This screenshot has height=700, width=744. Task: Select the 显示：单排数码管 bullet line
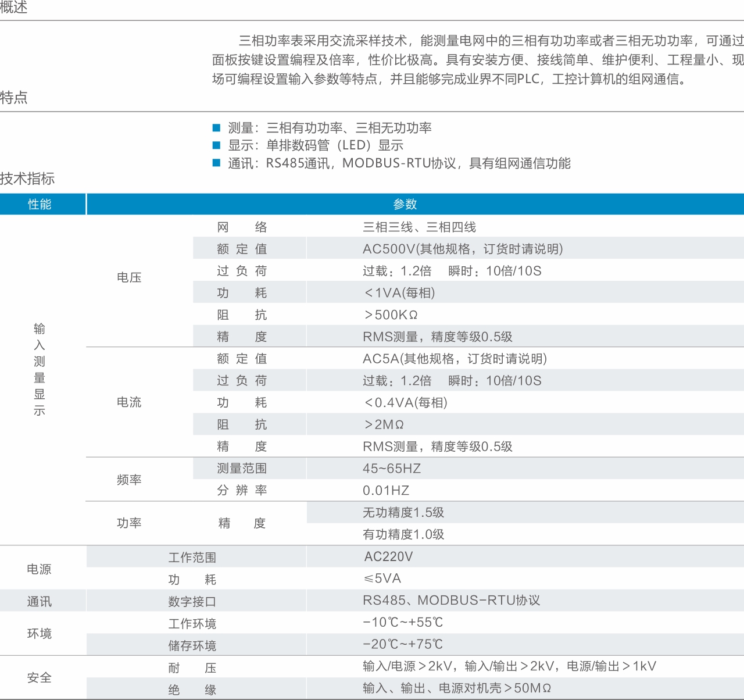pos(308,145)
